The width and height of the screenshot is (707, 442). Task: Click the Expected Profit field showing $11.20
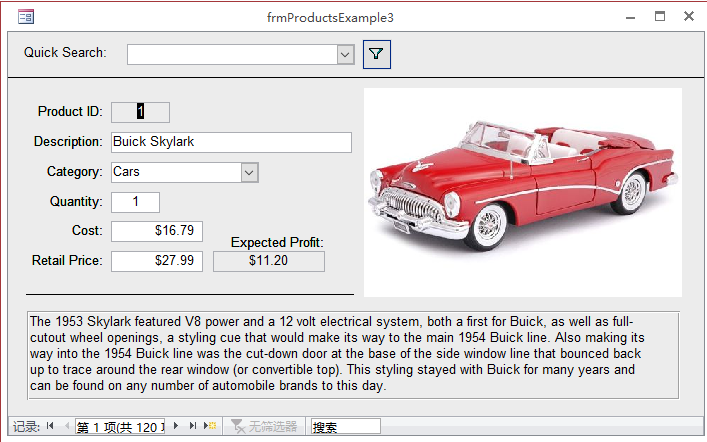click(x=269, y=261)
